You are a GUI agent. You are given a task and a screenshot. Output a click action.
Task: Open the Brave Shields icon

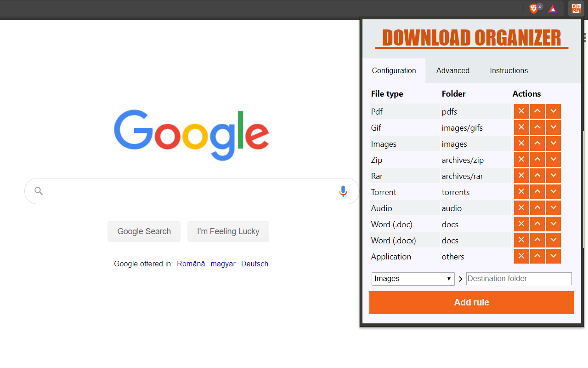click(x=534, y=8)
